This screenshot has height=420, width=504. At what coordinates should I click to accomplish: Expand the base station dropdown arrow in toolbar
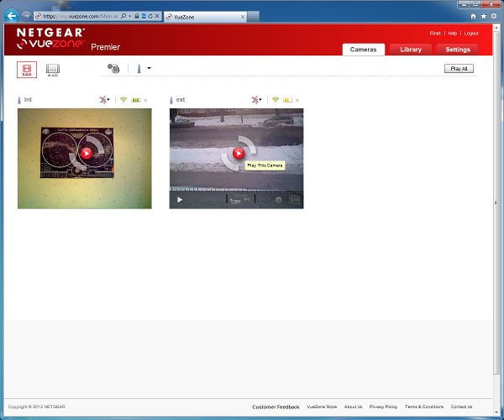click(149, 68)
